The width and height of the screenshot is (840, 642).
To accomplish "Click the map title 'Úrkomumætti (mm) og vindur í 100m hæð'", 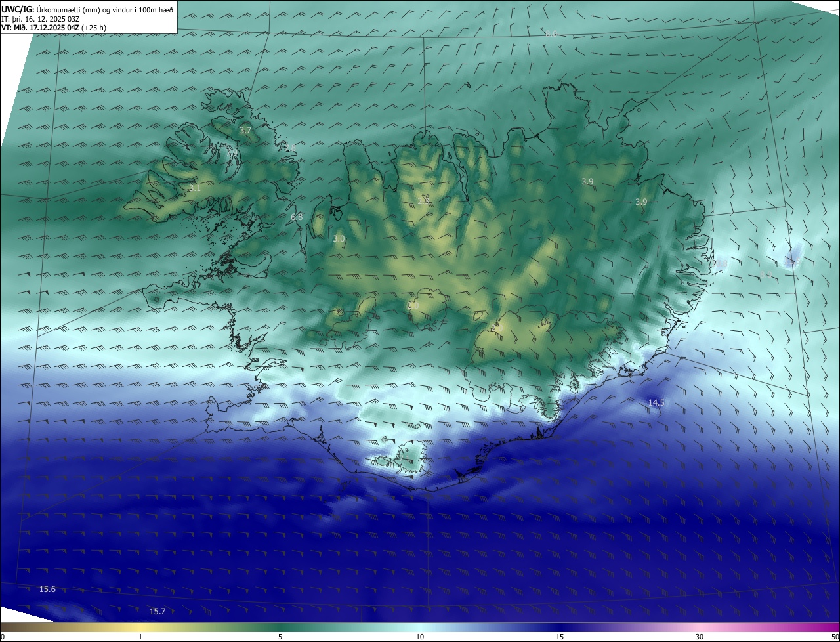I will (x=105, y=9).
